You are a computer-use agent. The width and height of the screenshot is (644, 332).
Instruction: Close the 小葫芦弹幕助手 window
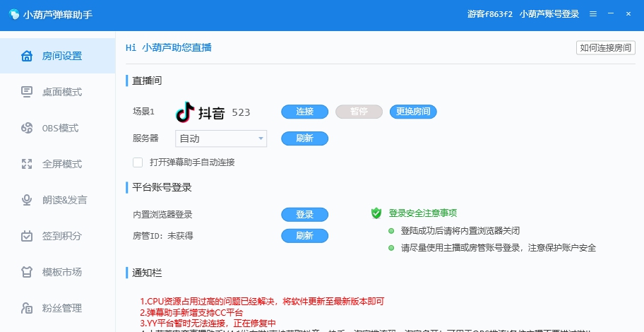click(628, 14)
